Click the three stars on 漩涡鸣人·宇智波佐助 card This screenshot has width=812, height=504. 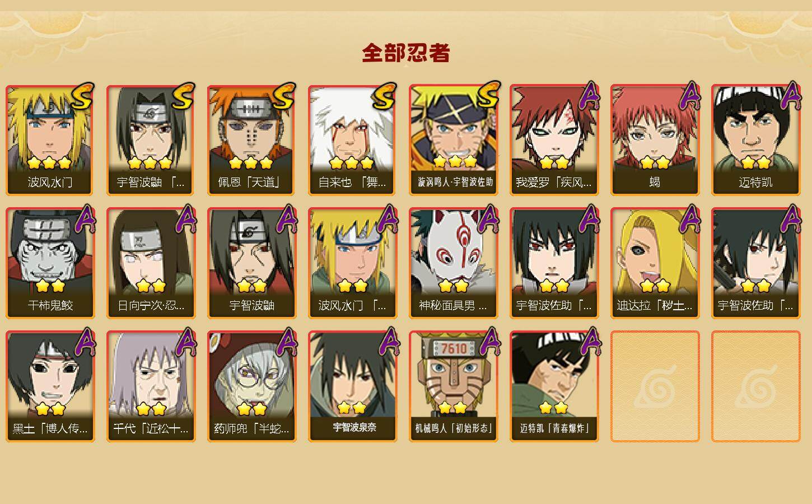pyautogui.click(x=454, y=162)
